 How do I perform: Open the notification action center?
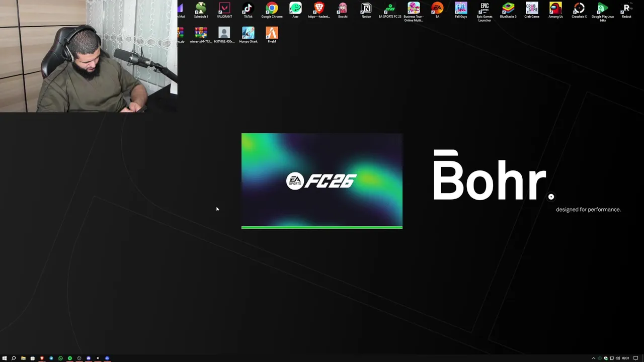pos(635,358)
